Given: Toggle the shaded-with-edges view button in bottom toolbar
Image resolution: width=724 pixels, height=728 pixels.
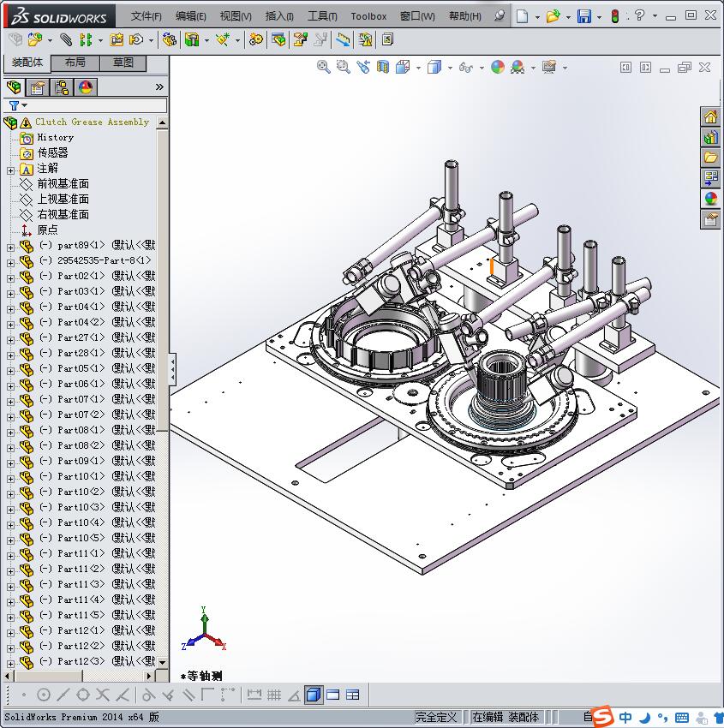Looking at the screenshot, I should point(314,695).
